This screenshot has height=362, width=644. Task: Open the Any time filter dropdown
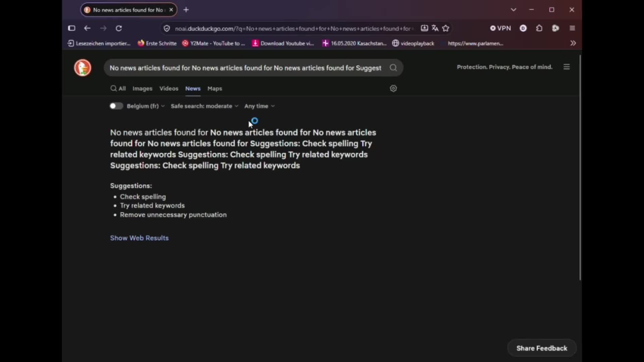259,106
